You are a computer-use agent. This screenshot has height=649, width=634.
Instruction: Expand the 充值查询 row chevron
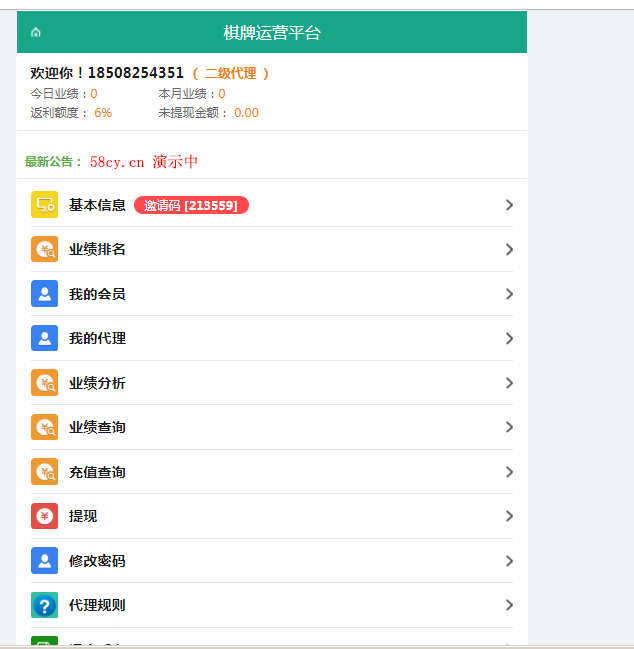tap(509, 472)
